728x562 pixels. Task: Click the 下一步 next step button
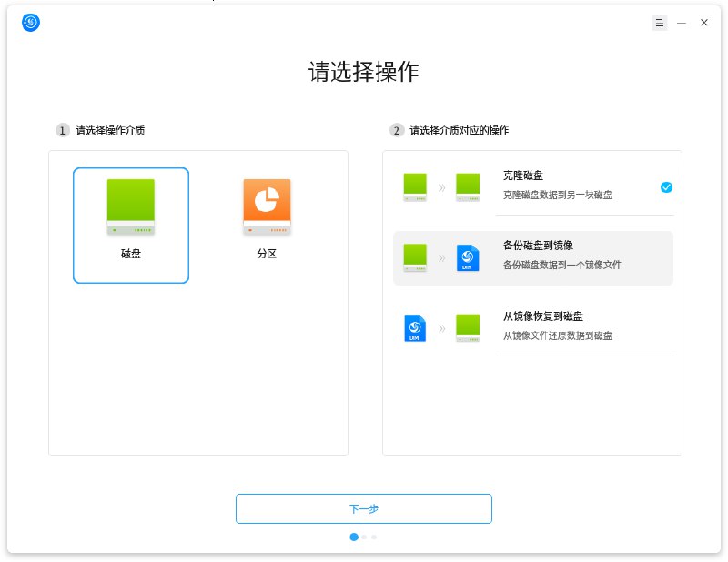363,508
